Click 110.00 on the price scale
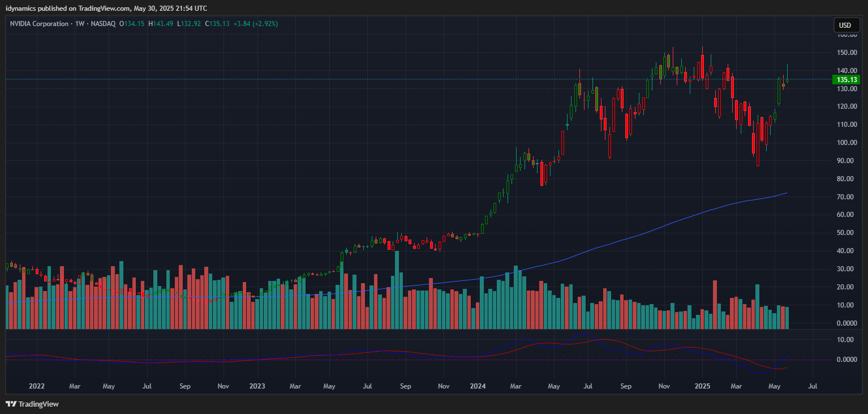868x414 pixels. pos(848,125)
